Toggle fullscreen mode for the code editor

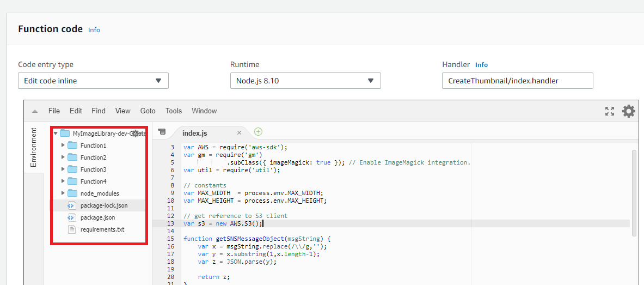pos(610,111)
